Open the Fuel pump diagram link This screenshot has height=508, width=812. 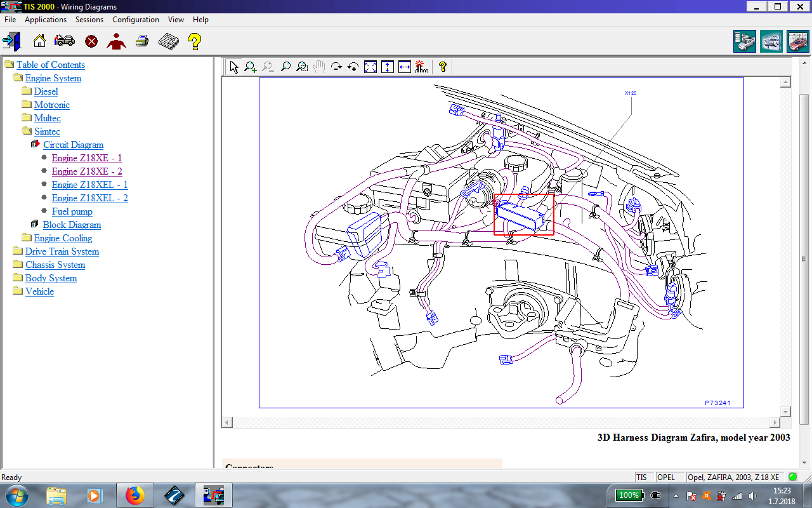[72, 211]
